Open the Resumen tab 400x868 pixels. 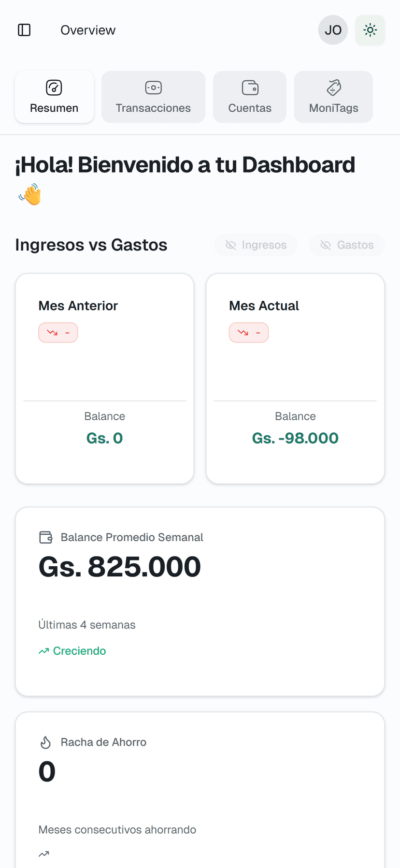coord(54,97)
